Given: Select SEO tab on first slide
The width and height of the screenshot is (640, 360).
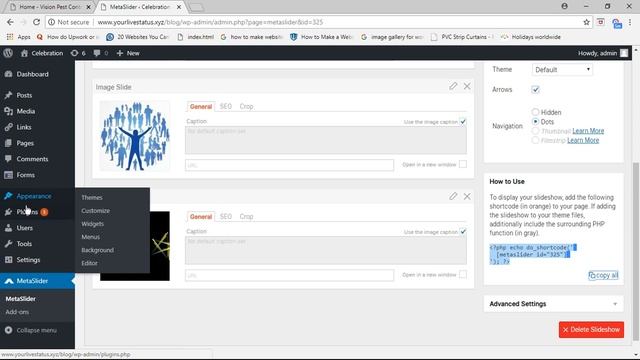Looking at the screenshot, I should tap(226, 107).
